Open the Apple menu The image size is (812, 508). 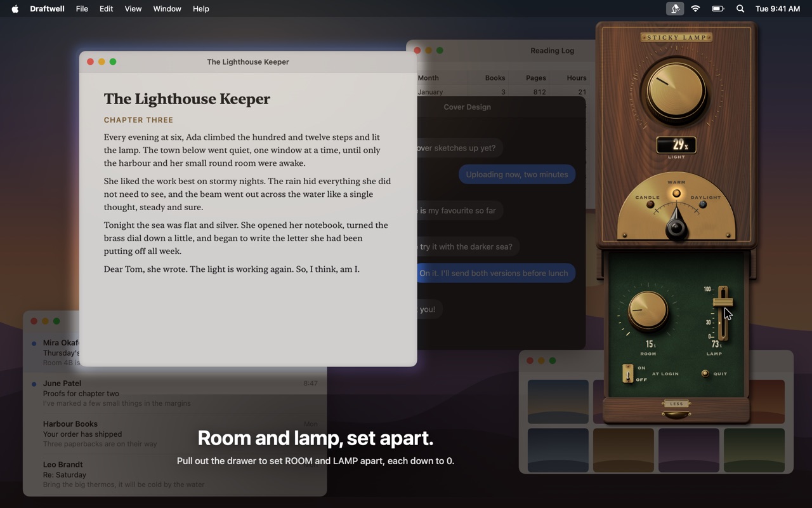15,9
